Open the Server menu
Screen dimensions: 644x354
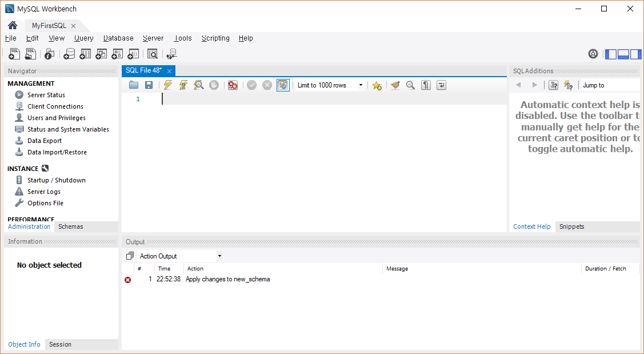click(153, 38)
